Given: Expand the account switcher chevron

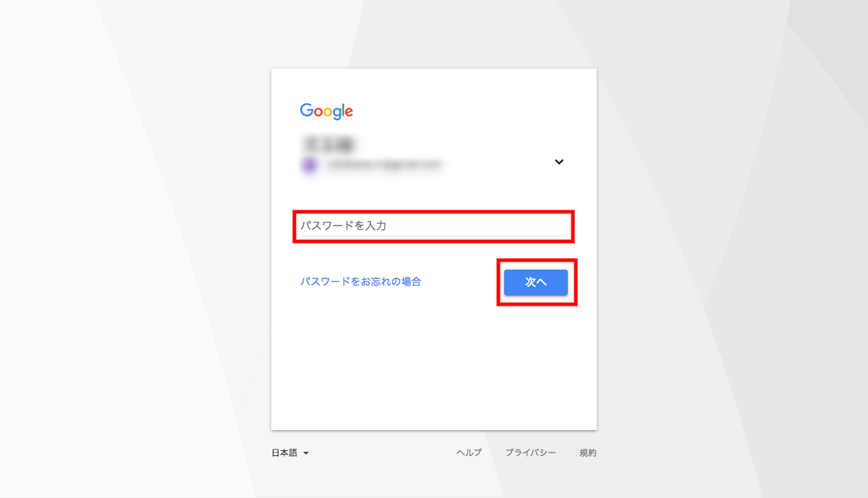Looking at the screenshot, I should [x=559, y=162].
